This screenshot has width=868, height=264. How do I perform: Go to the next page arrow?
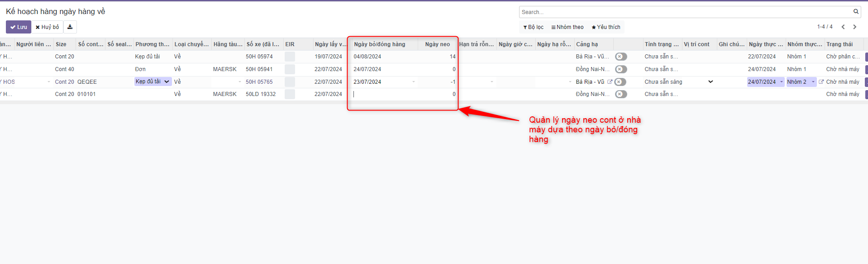[x=855, y=27]
